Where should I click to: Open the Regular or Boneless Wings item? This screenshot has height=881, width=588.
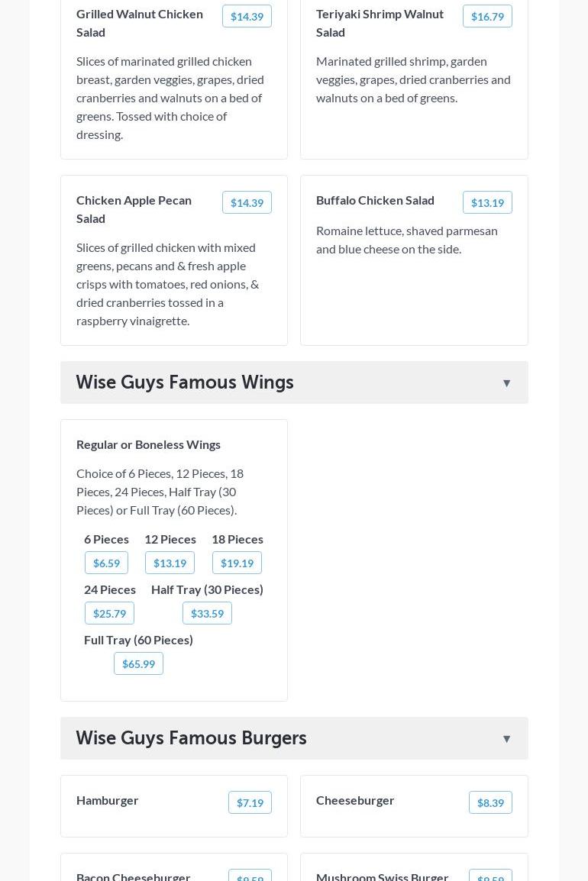pos(148,444)
